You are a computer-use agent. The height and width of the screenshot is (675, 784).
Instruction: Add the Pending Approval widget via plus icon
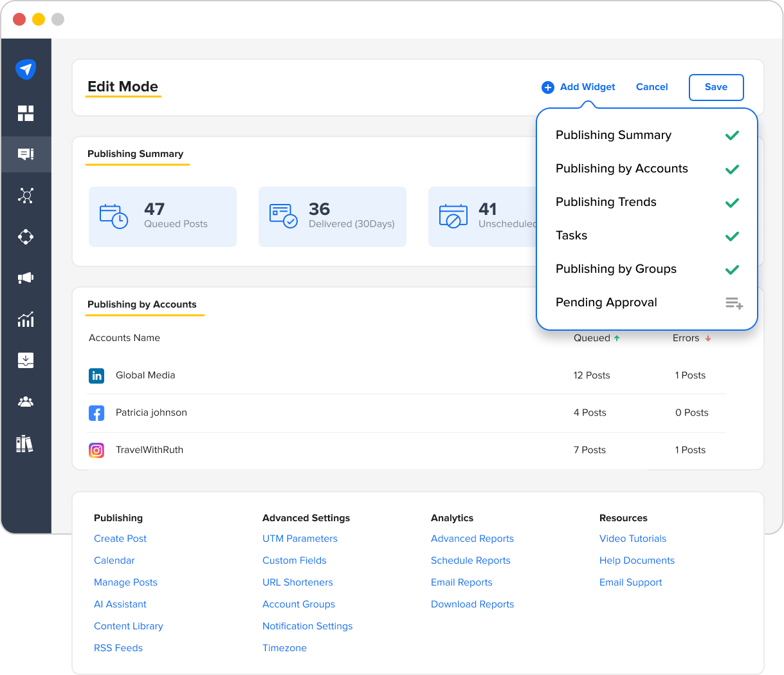point(734,303)
